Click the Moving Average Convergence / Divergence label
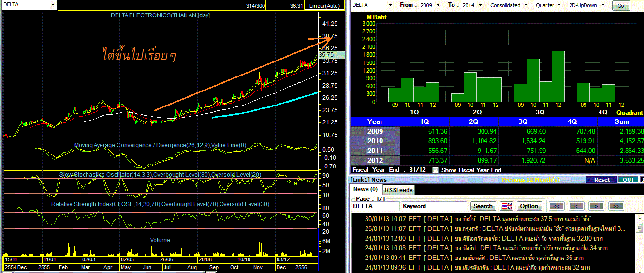644x273 pixels. coord(160,145)
